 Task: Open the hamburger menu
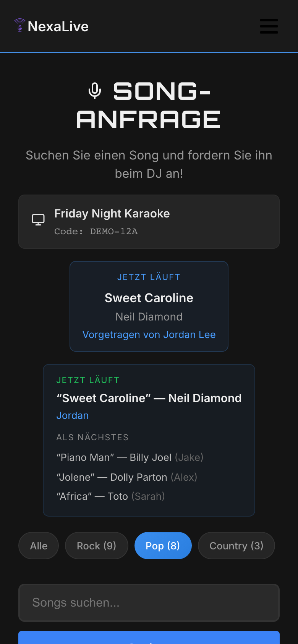click(269, 26)
